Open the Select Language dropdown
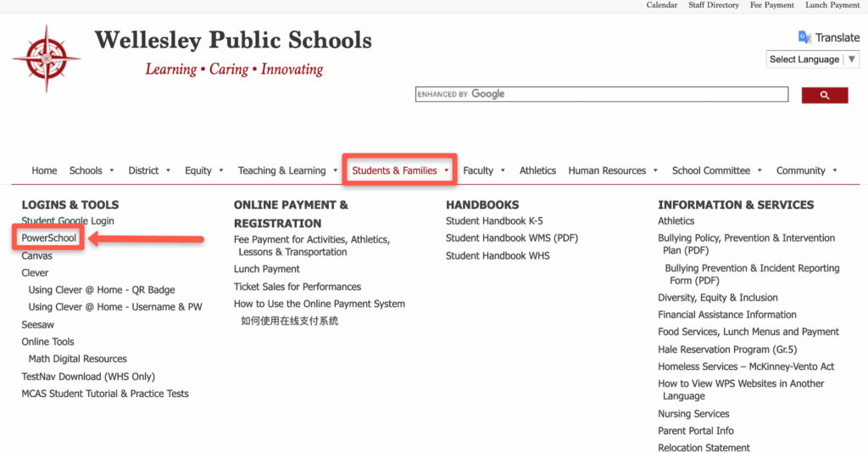 tap(812, 59)
